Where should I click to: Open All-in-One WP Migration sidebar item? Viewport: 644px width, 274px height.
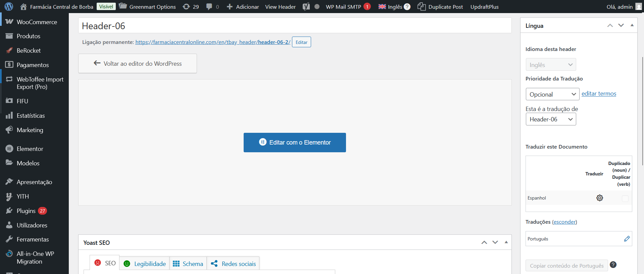tap(34, 258)
